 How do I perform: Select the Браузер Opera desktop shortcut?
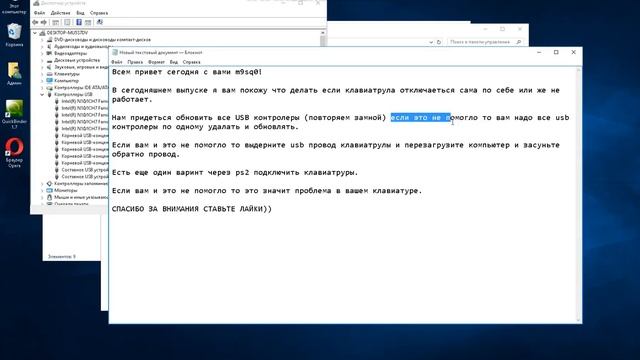tap(14, 153)
